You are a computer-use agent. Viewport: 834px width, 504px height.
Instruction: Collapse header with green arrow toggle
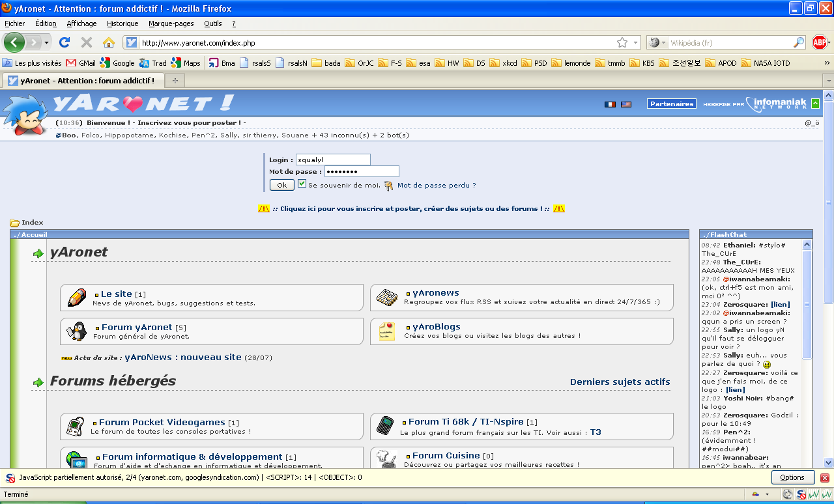click(815, 104)
